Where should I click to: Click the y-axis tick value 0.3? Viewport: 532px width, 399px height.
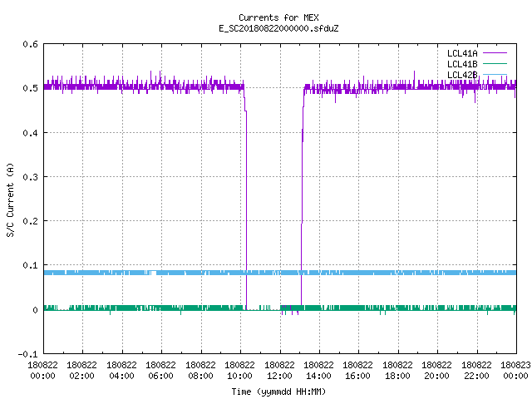[x=30, y=177]
